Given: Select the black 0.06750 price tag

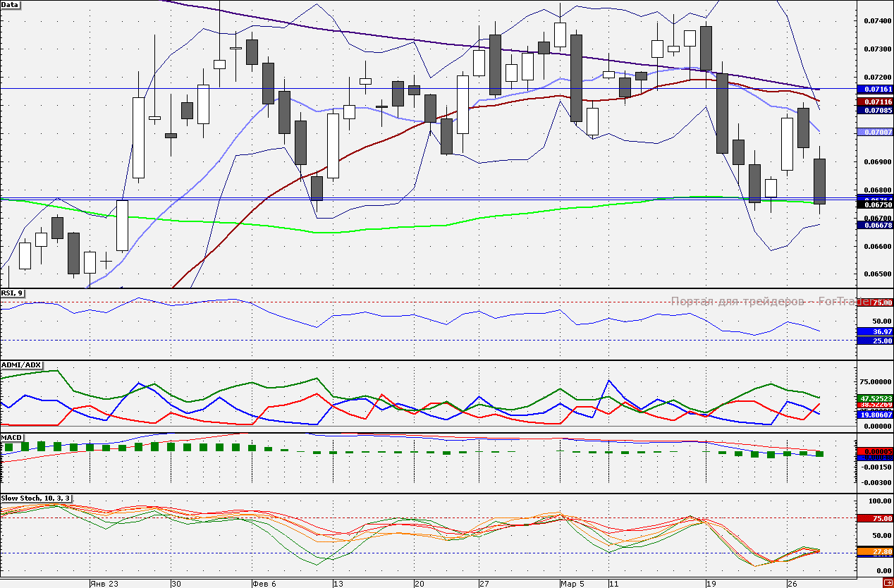Looking at the screenshot, I should (875, 205).
